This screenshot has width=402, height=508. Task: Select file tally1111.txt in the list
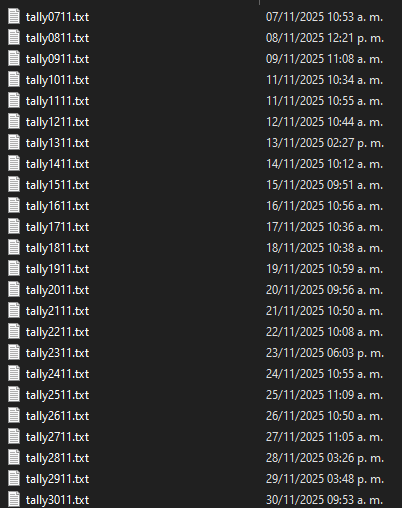point(57,101)
